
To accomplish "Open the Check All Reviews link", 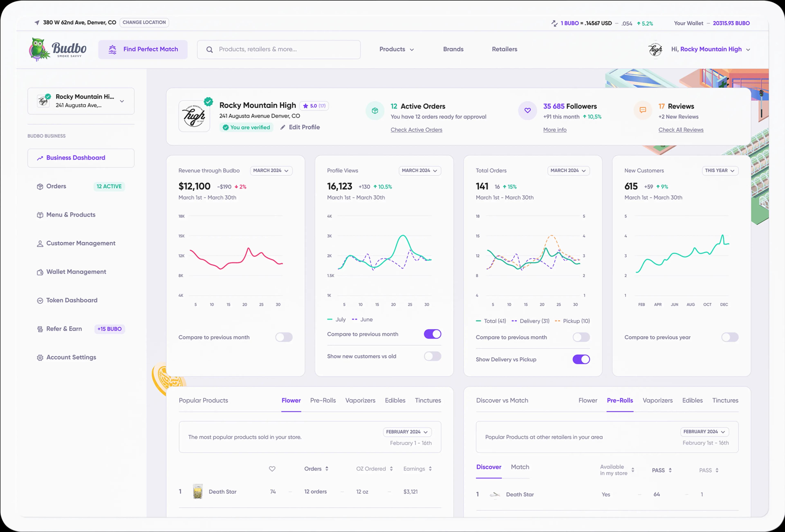I will pyautogui.click(x=681, y=130).
